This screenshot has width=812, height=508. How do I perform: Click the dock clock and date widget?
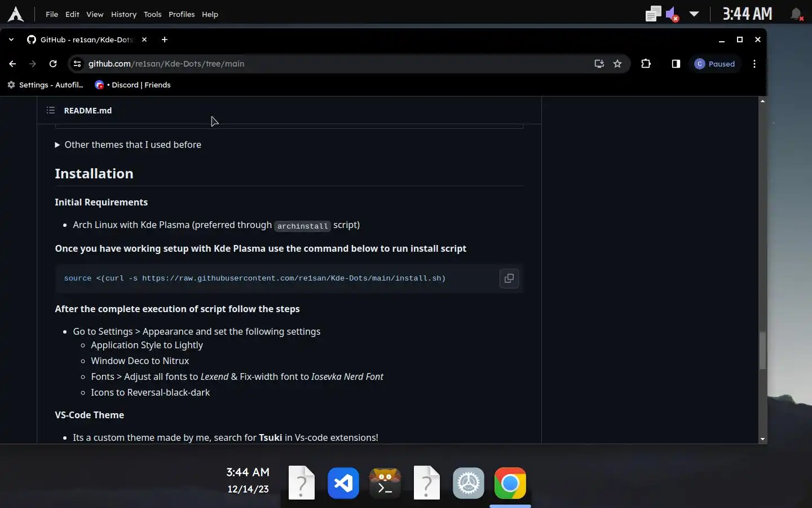point(248,480)
